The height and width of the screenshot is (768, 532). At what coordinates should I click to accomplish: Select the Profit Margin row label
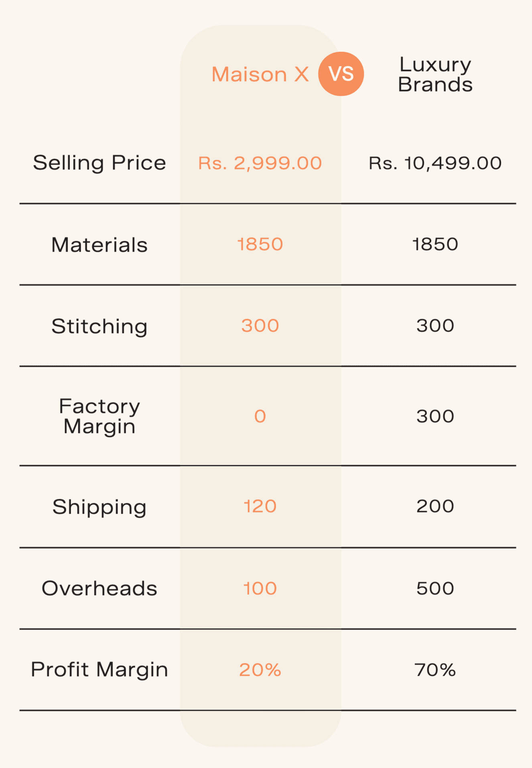point(99,670)
